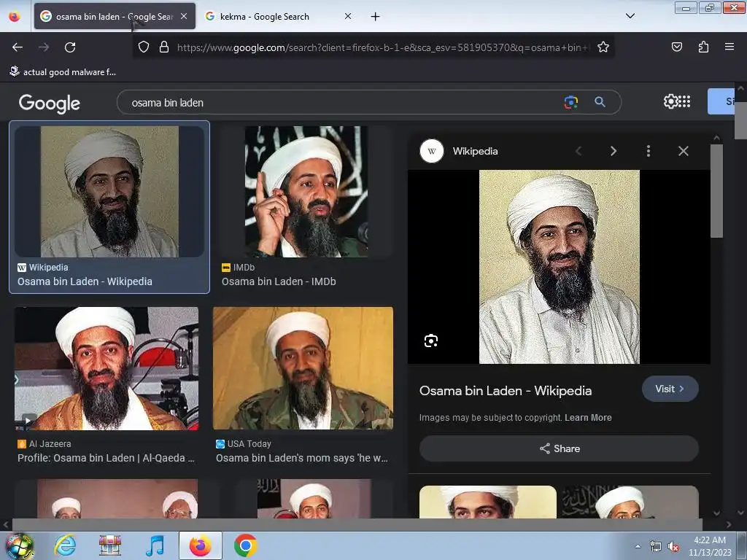747x560 pixels.
Task: Switch to the kekma Google Search tab
Action: 279,17
